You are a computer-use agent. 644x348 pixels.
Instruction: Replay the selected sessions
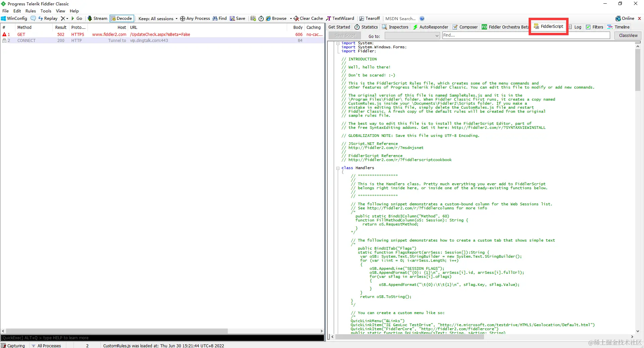[48, 18]
